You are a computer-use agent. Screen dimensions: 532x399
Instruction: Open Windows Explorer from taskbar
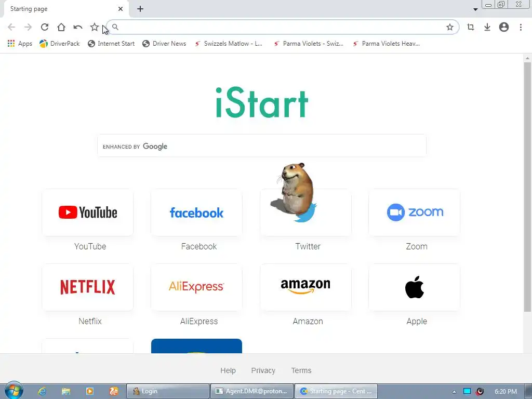point(66,391)
